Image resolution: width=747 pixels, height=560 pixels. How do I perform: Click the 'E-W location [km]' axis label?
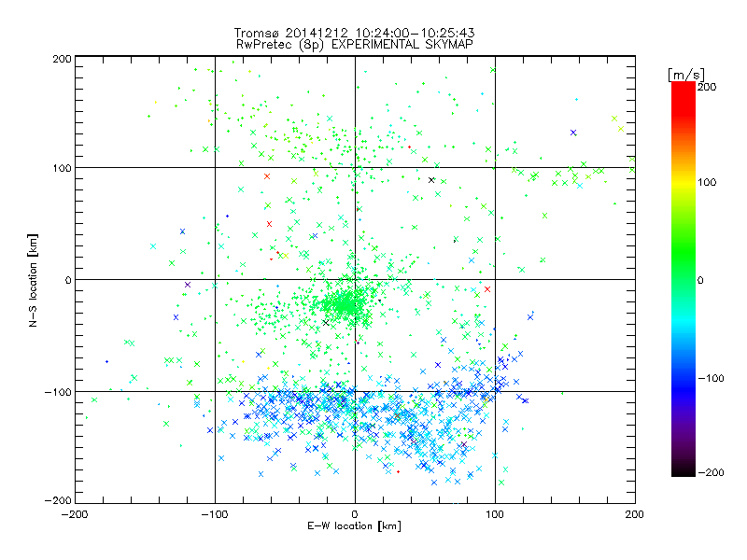pos(355,526)
